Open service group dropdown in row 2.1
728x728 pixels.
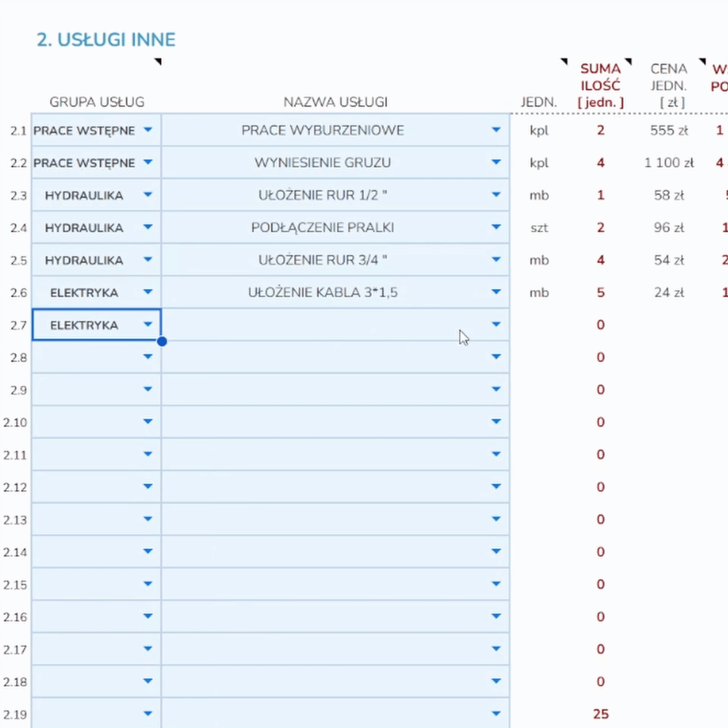point(148,130)
